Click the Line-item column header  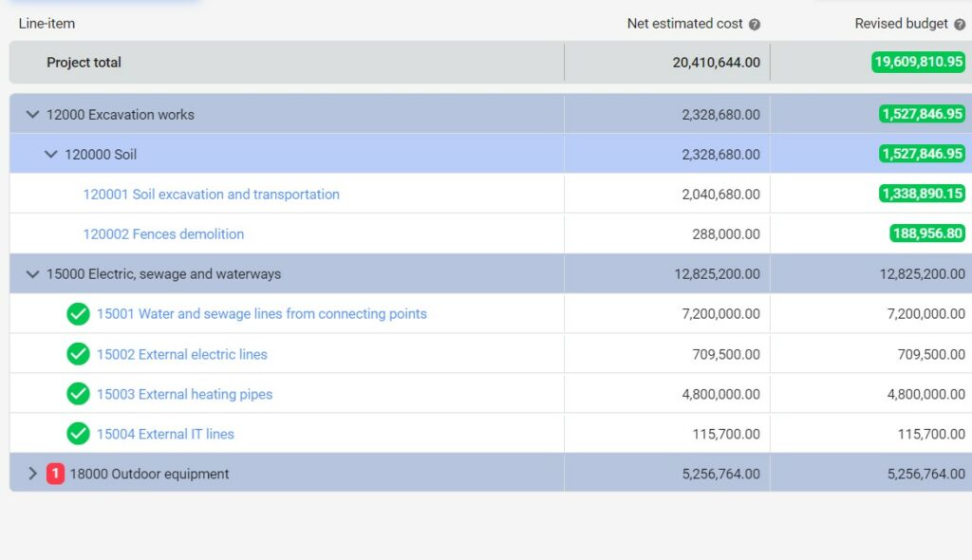point(47,24)
